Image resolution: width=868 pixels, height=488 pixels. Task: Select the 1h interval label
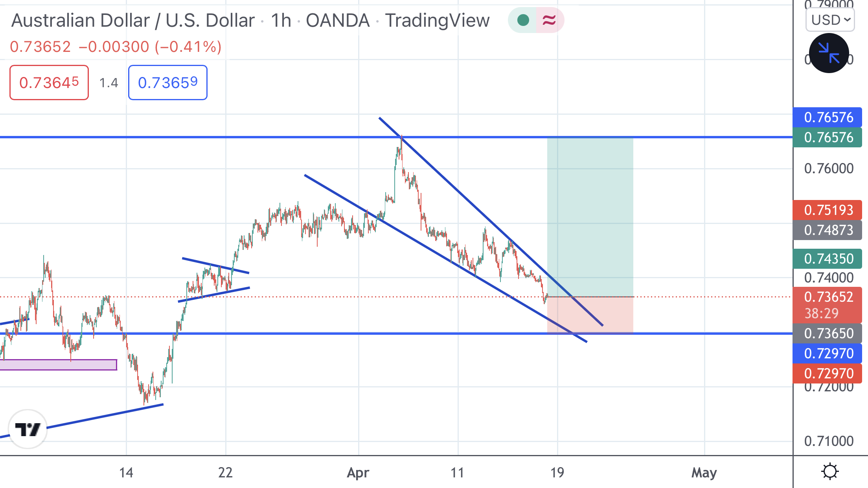click(281, 20)
